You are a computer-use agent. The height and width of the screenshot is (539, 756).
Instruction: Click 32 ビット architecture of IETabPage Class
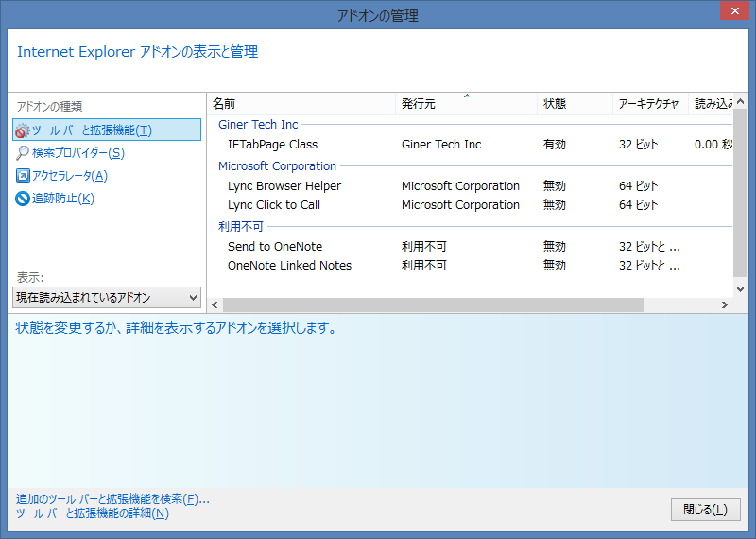[639, 145]
